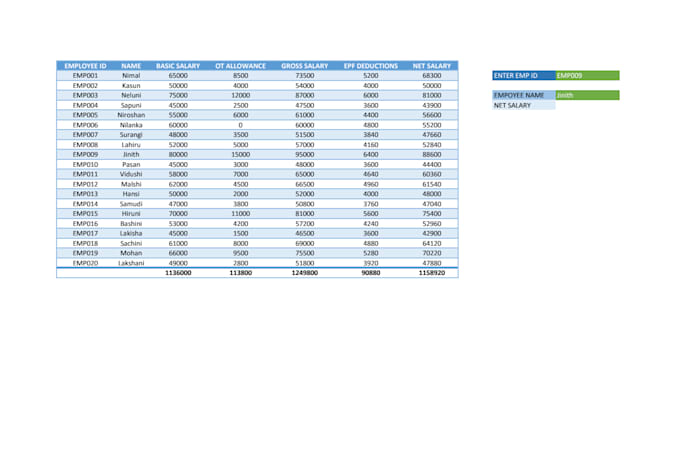Viewport: 680px width, 459px height.
Task: Click the name Lakisha
Action: click(x=131, y=233)
